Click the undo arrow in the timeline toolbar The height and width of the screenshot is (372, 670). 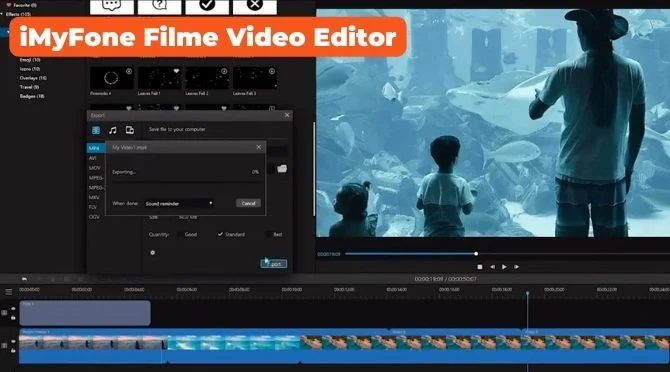point(24,279)
